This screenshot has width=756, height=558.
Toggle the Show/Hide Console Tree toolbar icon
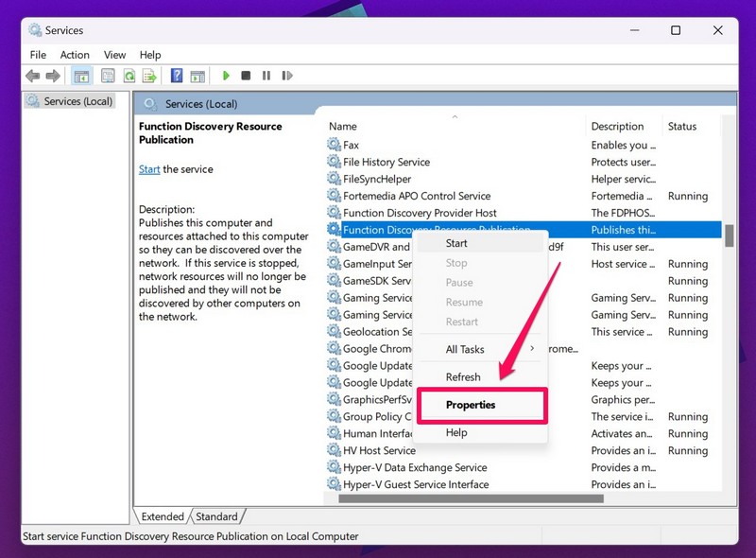81,76
